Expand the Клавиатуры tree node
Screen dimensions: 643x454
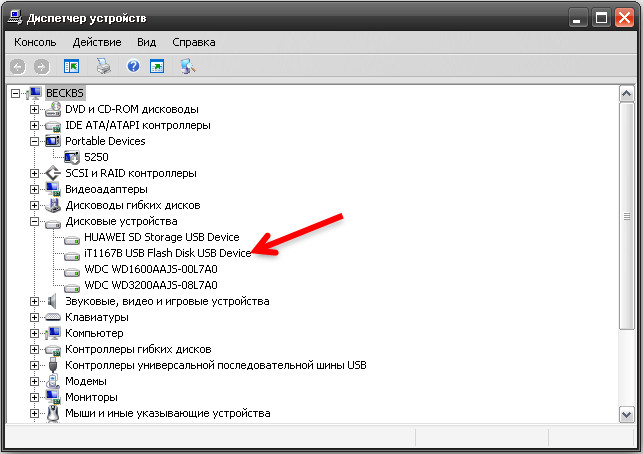(35, 317)
